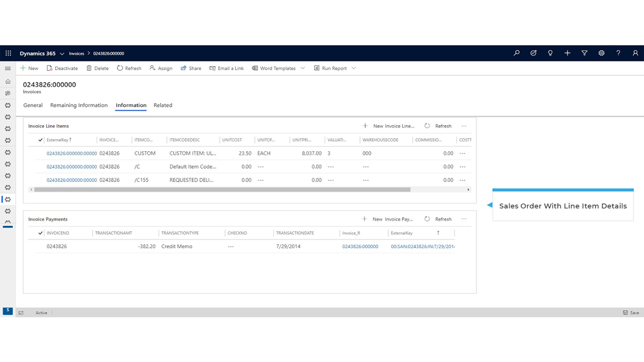The image size is (644, 362).
Task: Expand the Dynamics 365 app chevron
Action: [62, 53]
